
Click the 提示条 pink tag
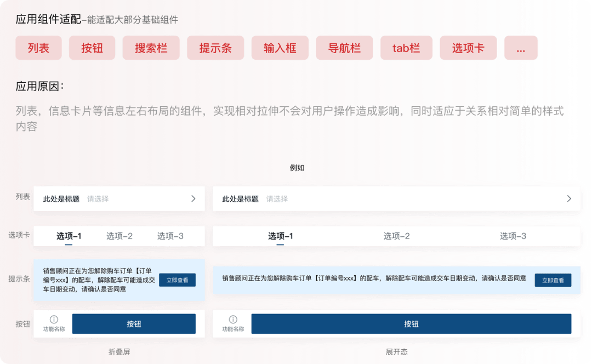pos(215,48)
